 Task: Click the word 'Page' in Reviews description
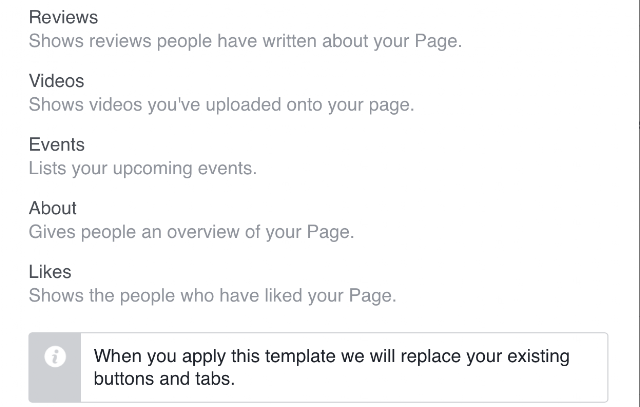point(436,41)
